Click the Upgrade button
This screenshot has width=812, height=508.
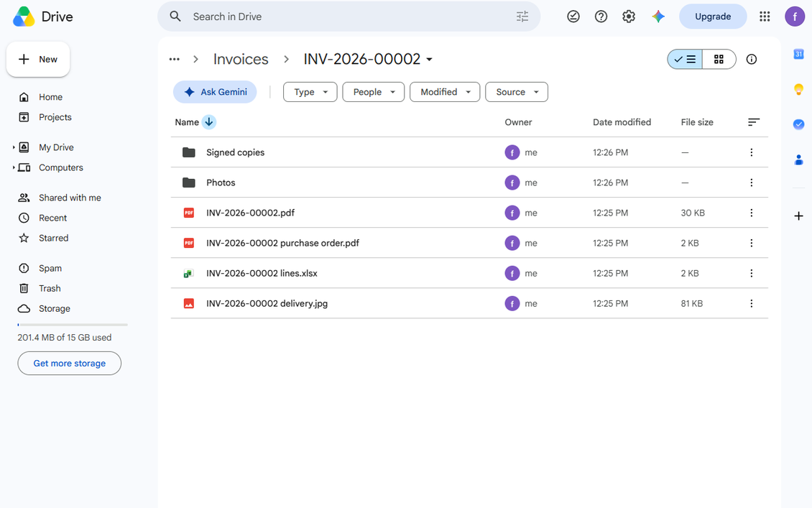pyautogui.click(x=713, y=17)
